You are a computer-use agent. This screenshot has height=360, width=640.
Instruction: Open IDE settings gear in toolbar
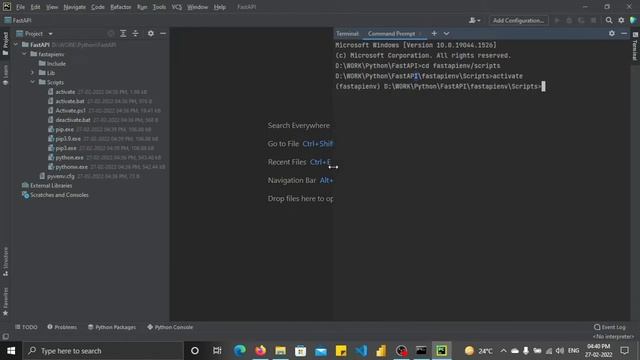pyautogui.click(x=621, y=20)
